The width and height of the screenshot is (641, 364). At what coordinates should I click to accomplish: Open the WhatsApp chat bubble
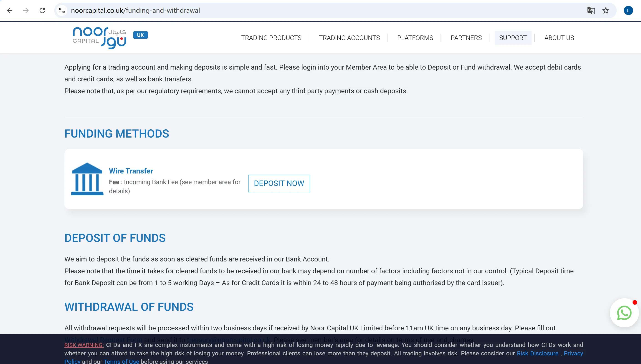(624, 313)
